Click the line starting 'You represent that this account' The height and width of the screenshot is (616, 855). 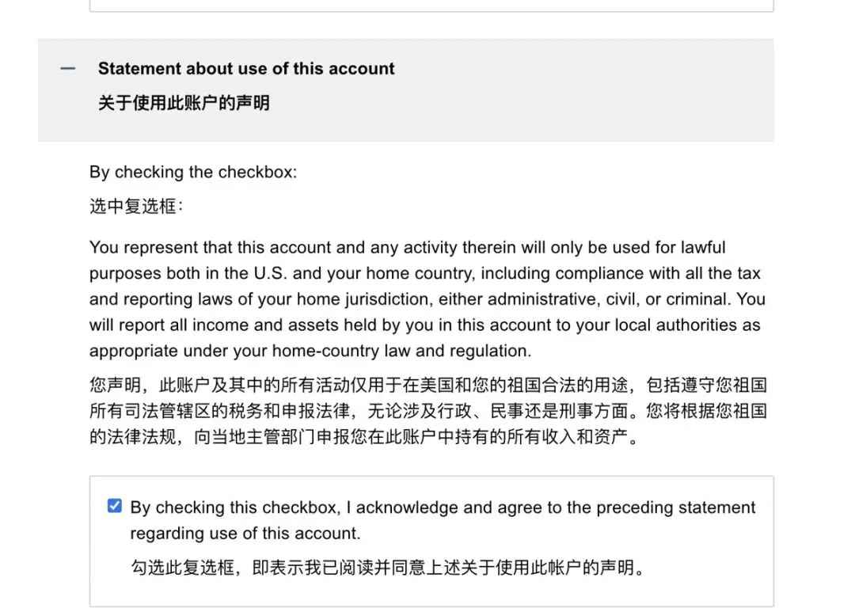point(408,248)
